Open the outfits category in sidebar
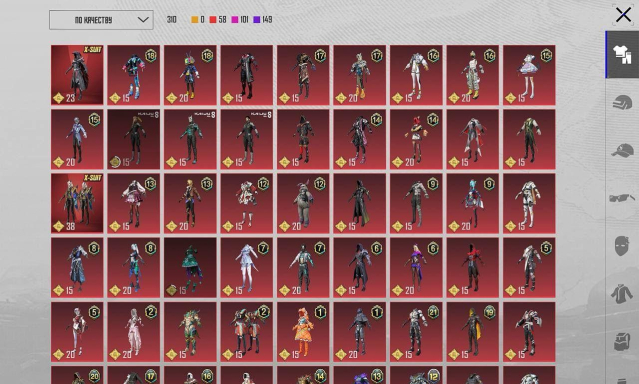The width and height of the screenshot is (639, 384). 622,54
